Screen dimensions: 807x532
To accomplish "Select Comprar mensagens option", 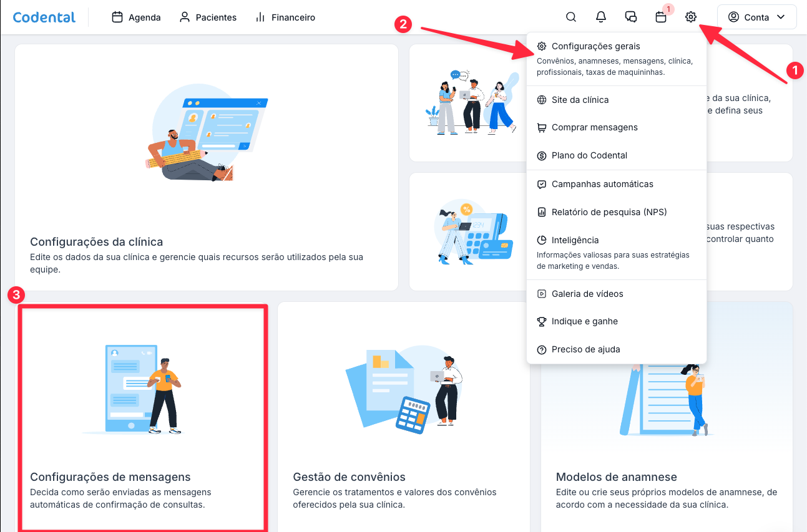I will pyautogui.click(x=594, y=127).
